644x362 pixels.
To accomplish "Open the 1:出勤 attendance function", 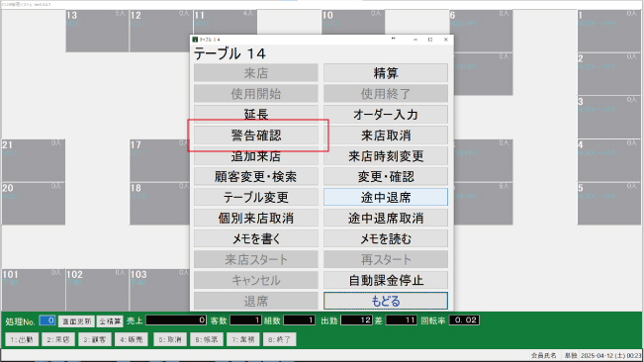I will coord(22,339).
